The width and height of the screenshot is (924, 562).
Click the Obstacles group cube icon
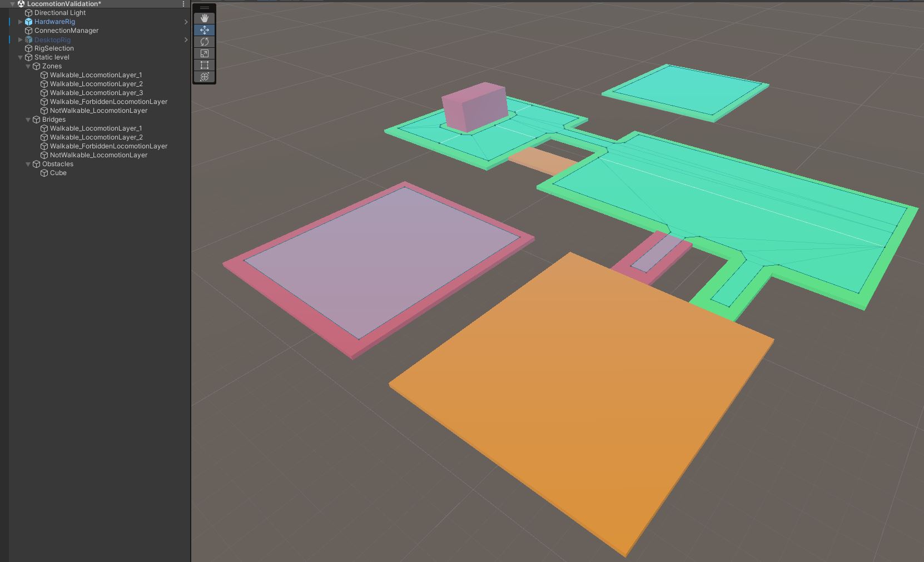point(37,164)
